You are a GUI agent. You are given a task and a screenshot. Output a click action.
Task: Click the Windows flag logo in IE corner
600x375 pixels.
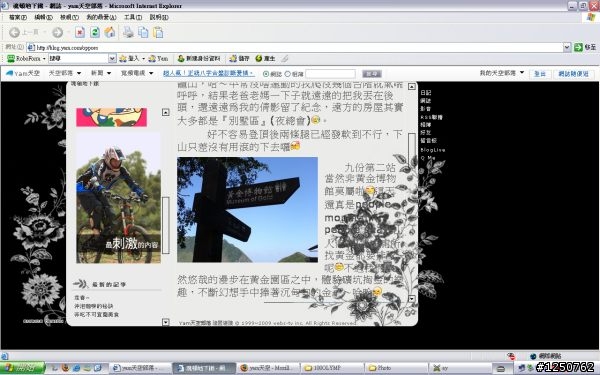click(591, 18)
